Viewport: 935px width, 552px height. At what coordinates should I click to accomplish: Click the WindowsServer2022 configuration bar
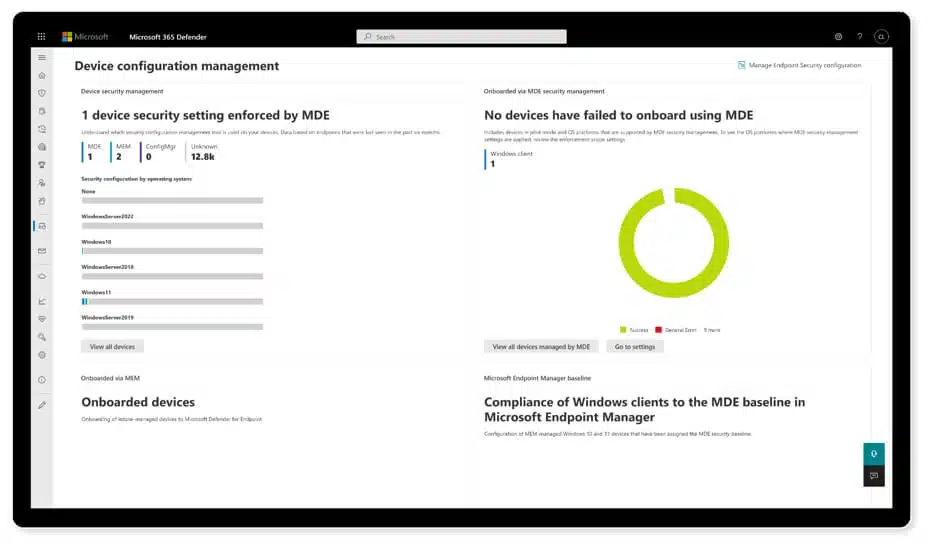(172, 226)
